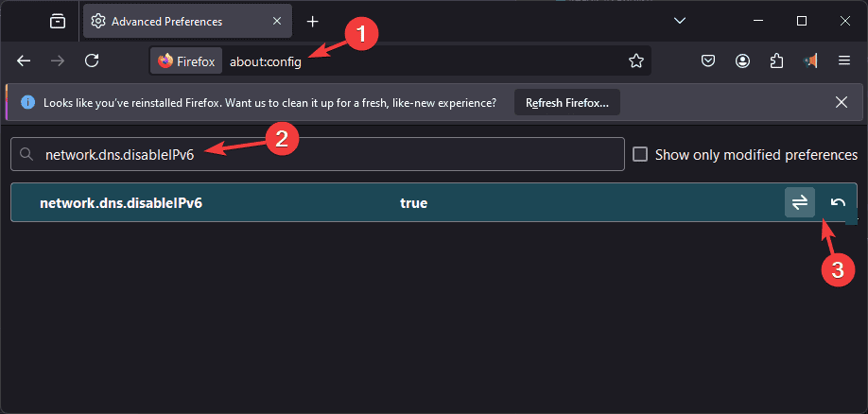Open the Firefox View icon
Image resolution: width=868 pixels, height=414 pixels.
(x=57, y=22)
